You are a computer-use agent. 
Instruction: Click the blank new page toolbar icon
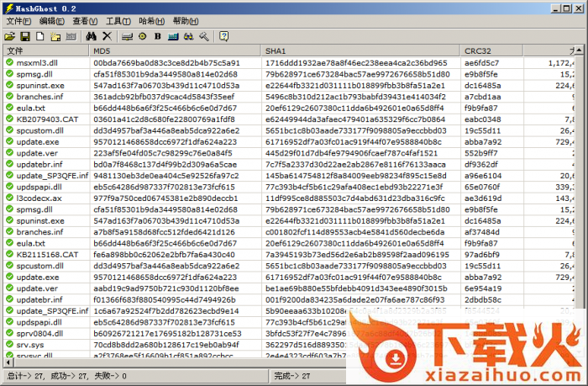coord(40,36)
